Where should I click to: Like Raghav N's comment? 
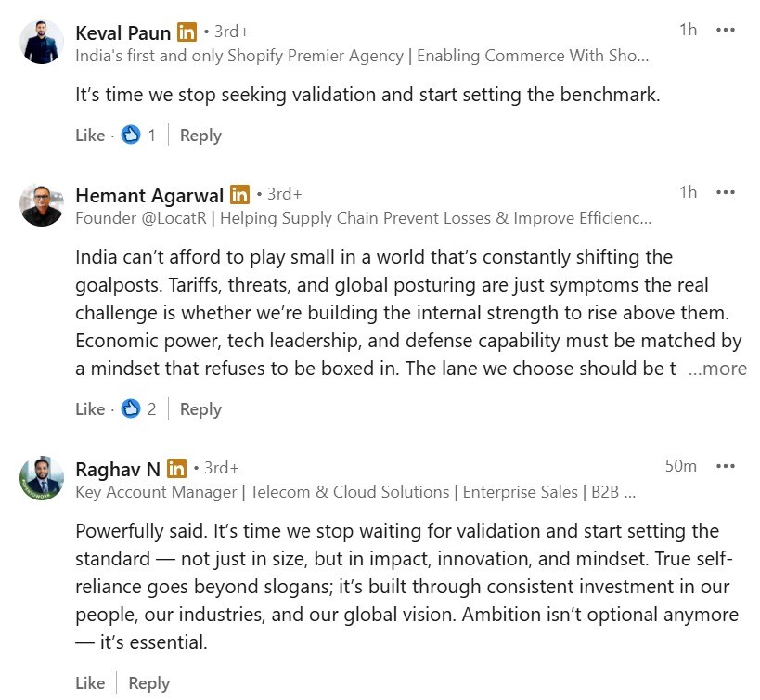[x=90, y=683]
